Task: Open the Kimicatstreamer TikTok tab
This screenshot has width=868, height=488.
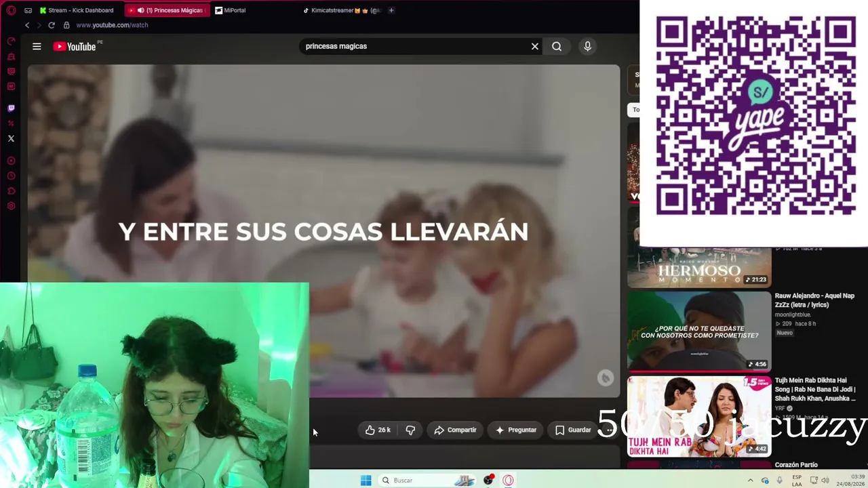Action: click(x=342, y=10)
